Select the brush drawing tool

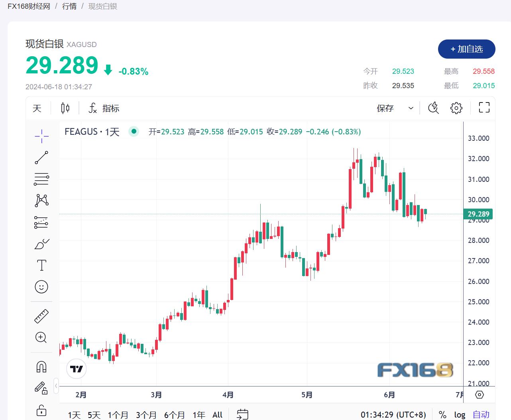(41, 244)
